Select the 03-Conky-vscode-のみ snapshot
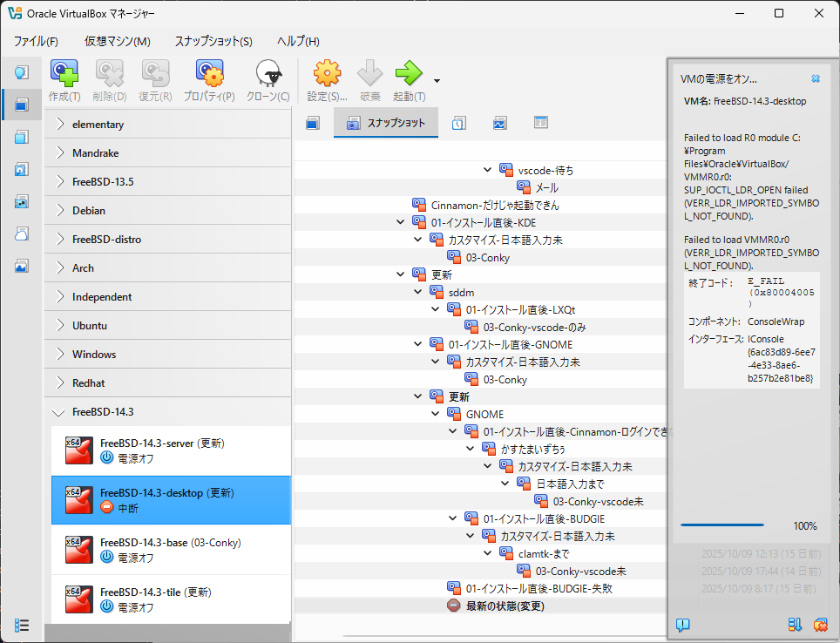 click(x=534, y=327)
